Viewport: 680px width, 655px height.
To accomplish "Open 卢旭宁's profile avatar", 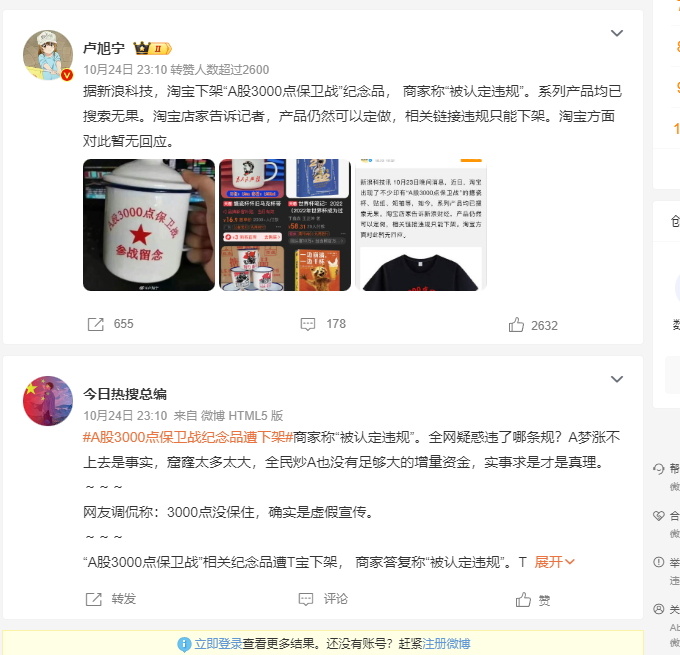I will click(48, 55).
